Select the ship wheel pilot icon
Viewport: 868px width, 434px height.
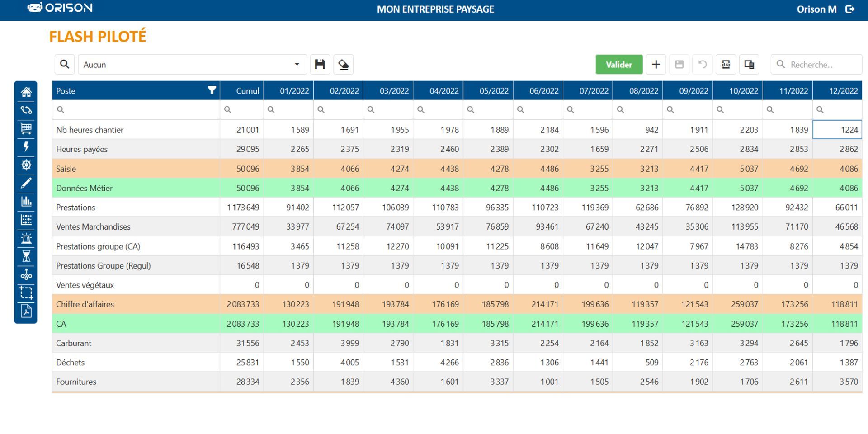tap(26, 165)
